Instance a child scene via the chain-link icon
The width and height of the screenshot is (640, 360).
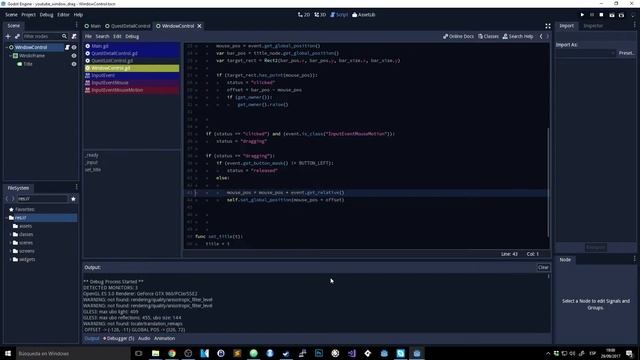pyautogui.click(x=17, y=36)
